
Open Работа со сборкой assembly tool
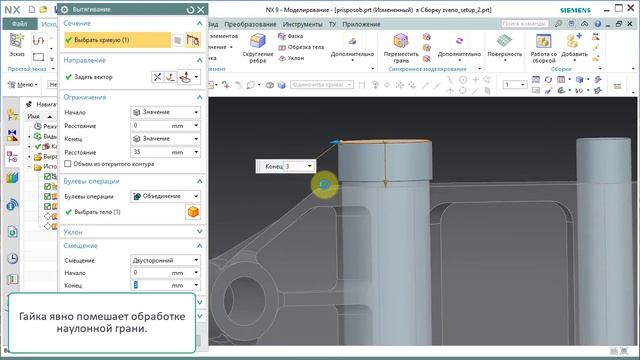pos(543,48)
